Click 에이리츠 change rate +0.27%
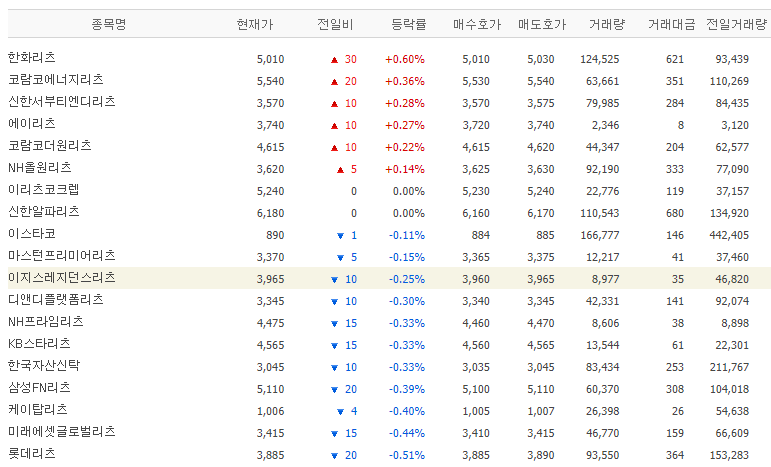This screenshot has width=771, height=467. pyautogui.click(x=405, y=125)
